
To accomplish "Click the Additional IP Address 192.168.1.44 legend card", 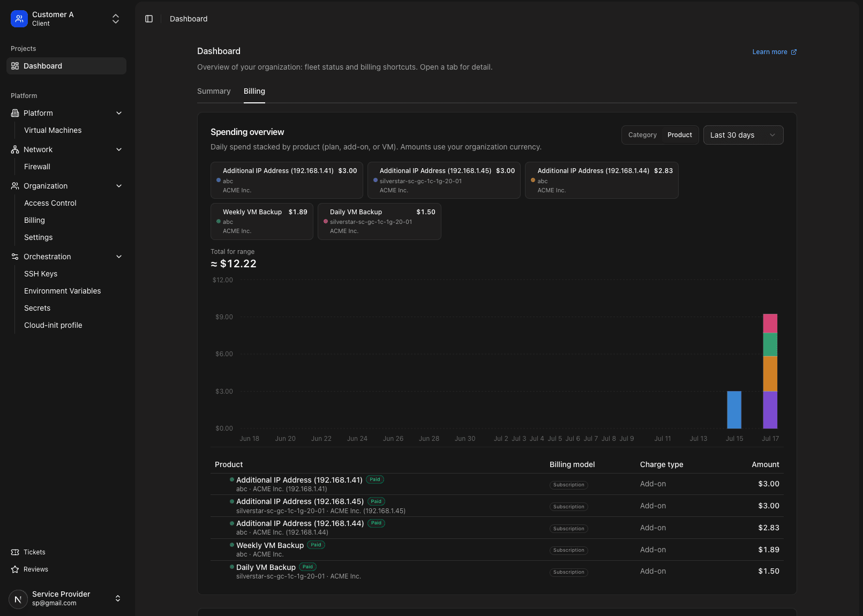I will click(x=602, y=181).
